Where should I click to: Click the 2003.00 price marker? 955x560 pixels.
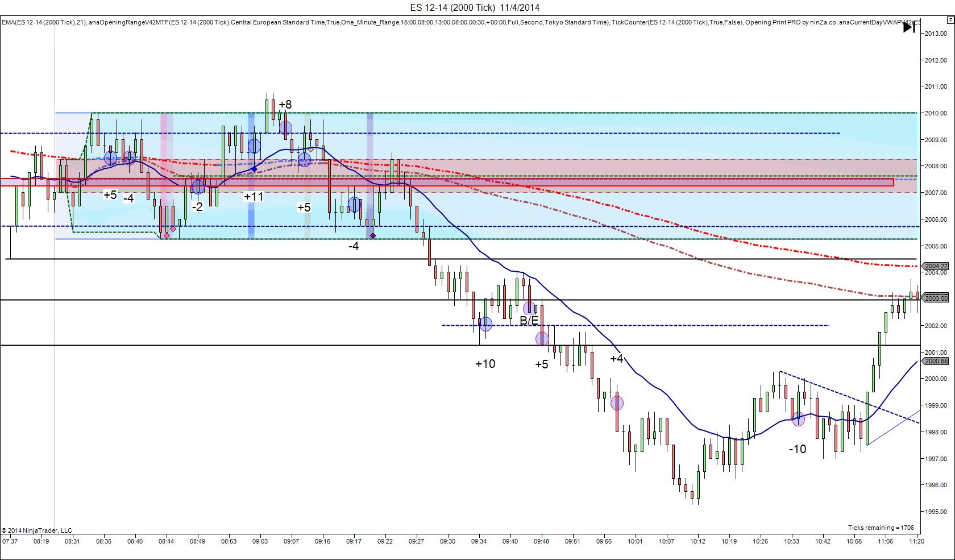point(936,298)
